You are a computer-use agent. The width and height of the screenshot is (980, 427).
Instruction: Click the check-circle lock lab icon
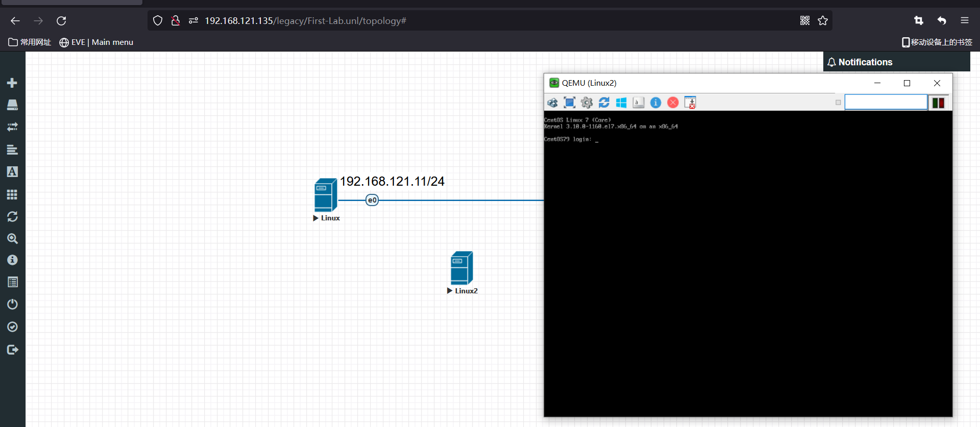(12, 327)
